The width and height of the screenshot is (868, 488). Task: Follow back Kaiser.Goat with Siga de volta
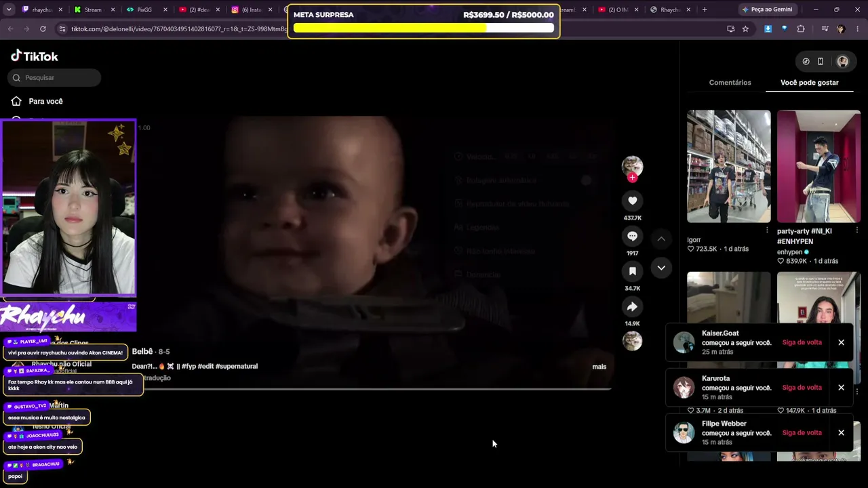802,342
